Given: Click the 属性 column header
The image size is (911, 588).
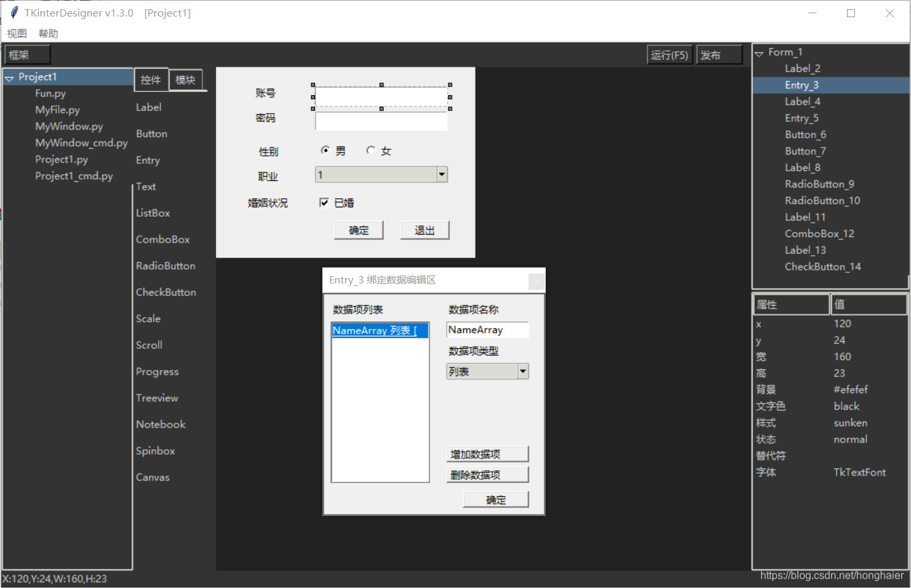Looking at the screenshot, I should (791, 305).
